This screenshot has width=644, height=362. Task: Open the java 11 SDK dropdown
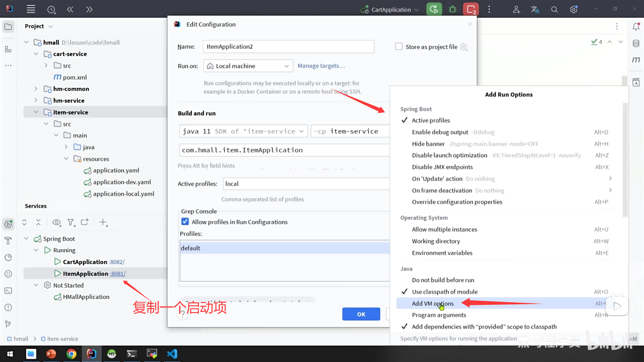pyautogui.click(x=243, y=131)
